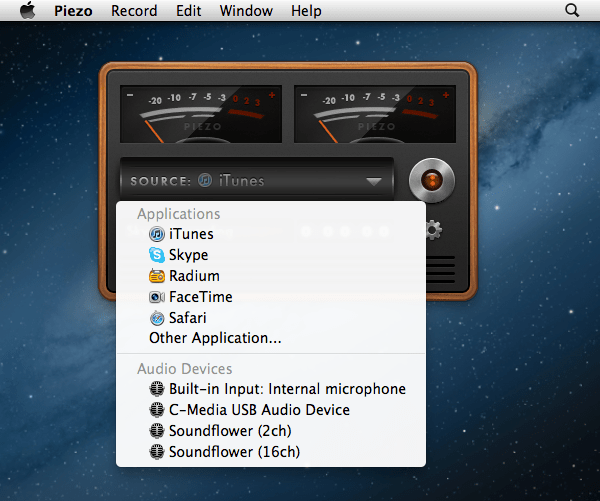Click microphone icon beside Soundflower (16ch)
This screenshot has width=600, height=501.
pos(157,452)
